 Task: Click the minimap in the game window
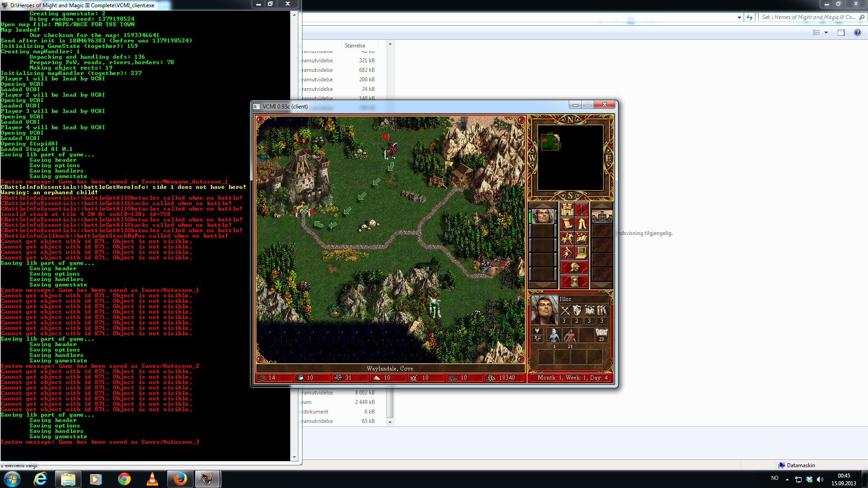(570, 158)
